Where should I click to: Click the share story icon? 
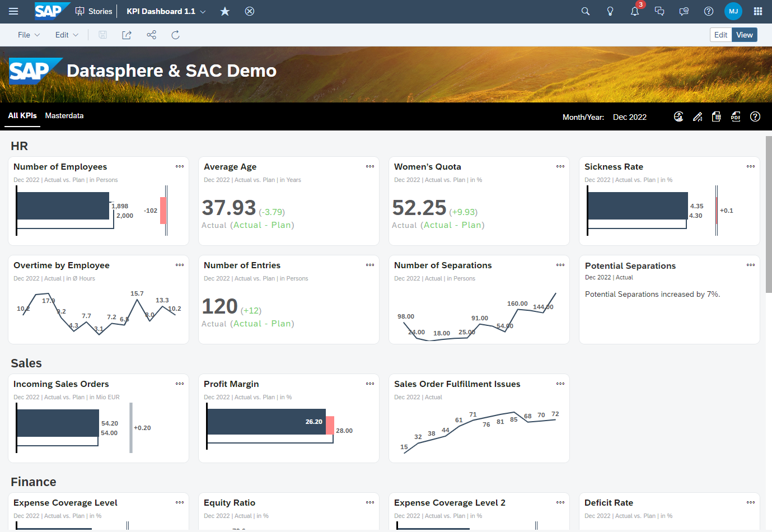(x=151, y=35)
